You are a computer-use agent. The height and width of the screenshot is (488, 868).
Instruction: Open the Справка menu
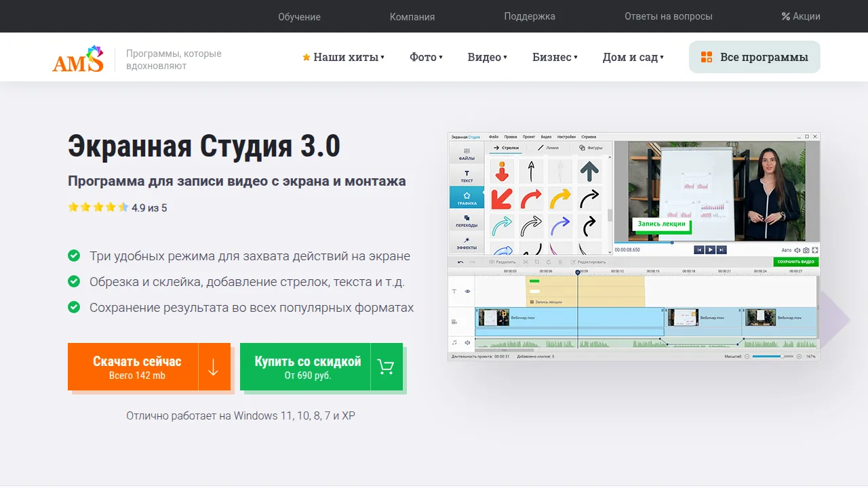589,137
